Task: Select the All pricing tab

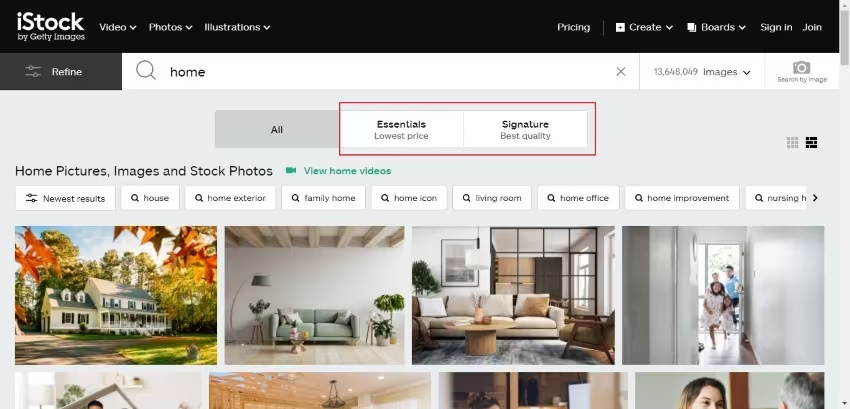Action: coord(277,129)
